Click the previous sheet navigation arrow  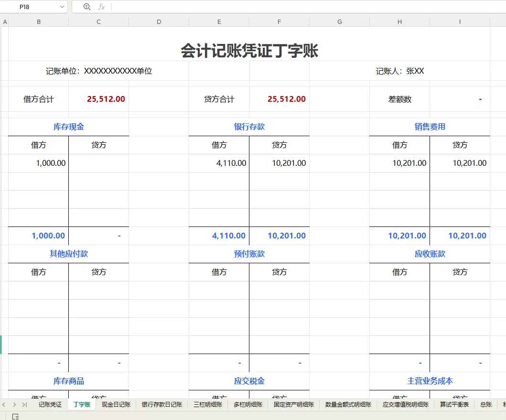point(3,405)
